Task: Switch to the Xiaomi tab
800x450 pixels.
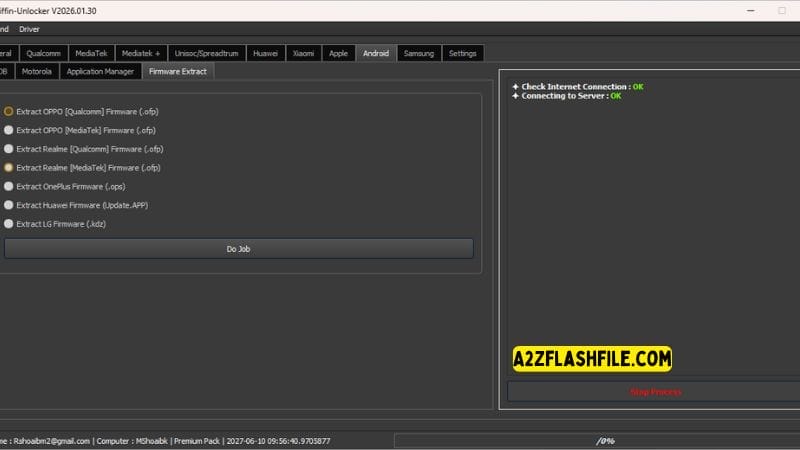Action: [x=303, y=53]
